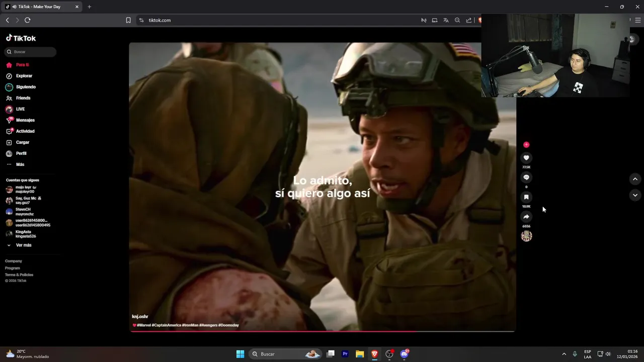Go to previous video with up arrow
Viewport: 644px width, 362px height.
[x=635, y=179]
